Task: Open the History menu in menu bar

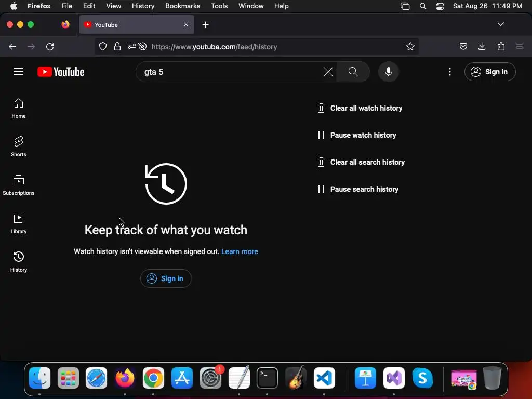Action: click(143, 6)
